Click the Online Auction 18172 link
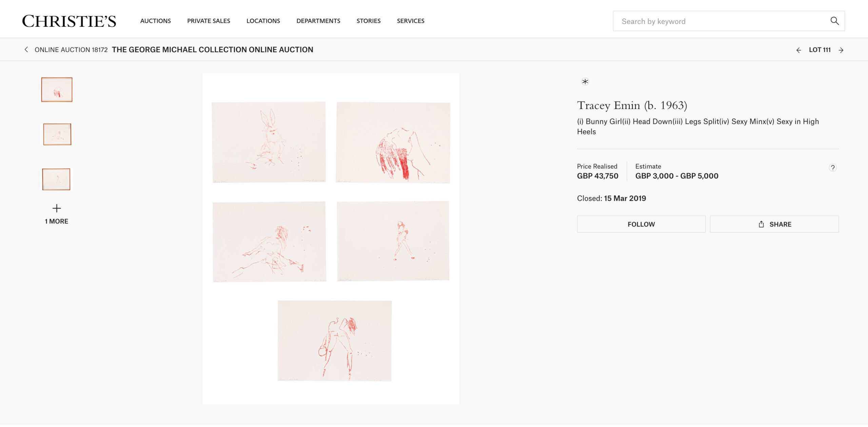Screen dimensions: 868x427 (x=71, y=50)
